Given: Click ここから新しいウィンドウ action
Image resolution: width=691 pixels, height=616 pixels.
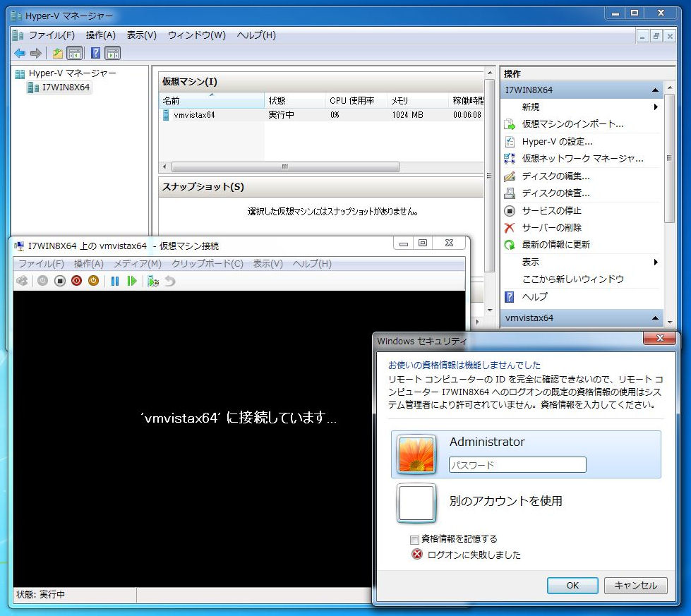Looking at the screenshot, I should tap(573, 279).
